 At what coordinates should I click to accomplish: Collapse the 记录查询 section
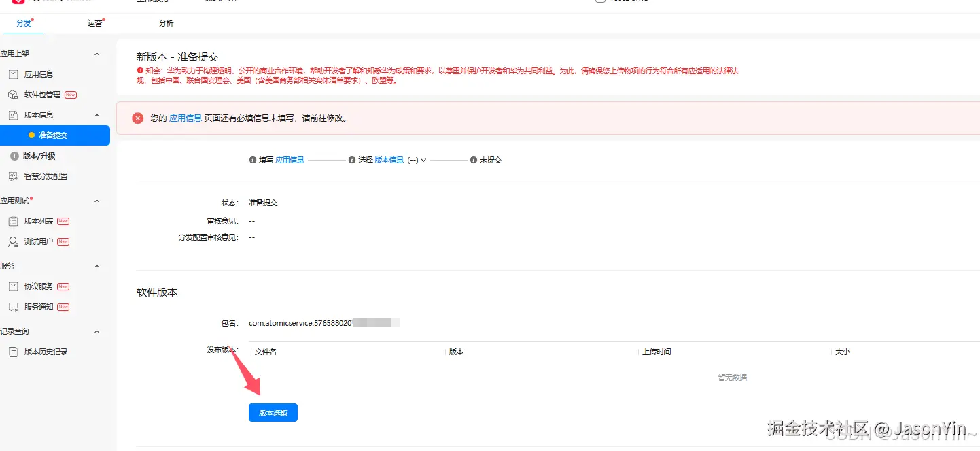point(97,331)
